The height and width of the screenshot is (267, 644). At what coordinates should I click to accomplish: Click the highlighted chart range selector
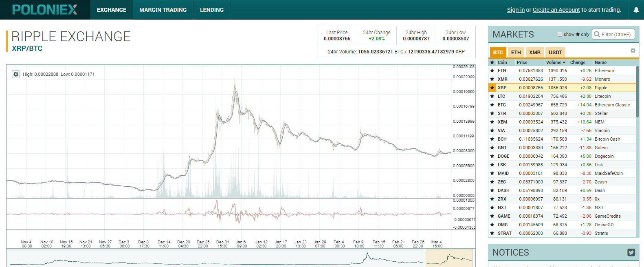(449, 258)
